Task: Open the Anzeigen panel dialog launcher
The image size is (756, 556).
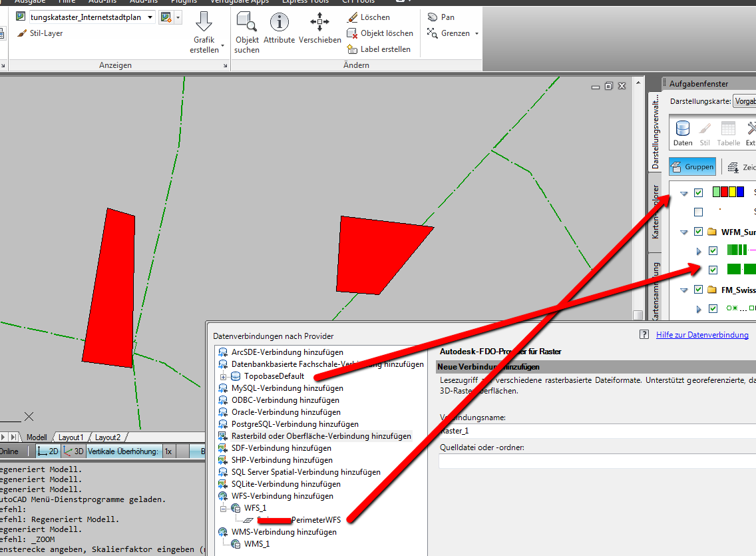Action: 225,65
